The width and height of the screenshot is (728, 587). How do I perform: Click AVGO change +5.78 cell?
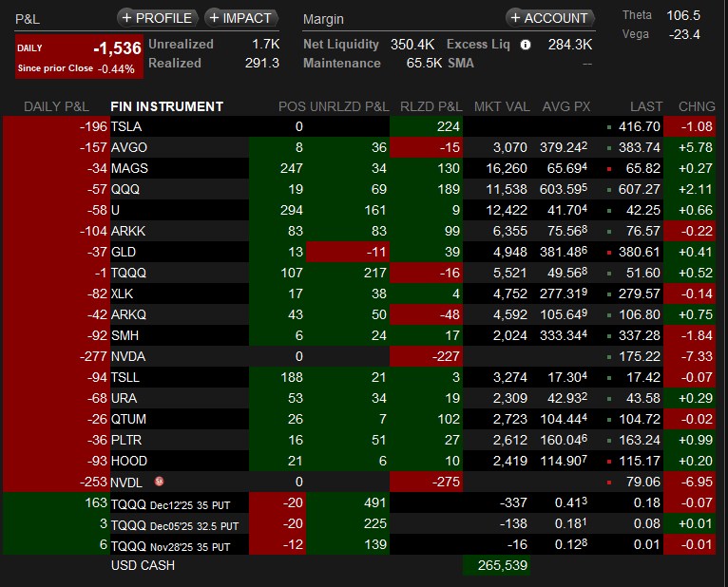(x=689, y=147)
